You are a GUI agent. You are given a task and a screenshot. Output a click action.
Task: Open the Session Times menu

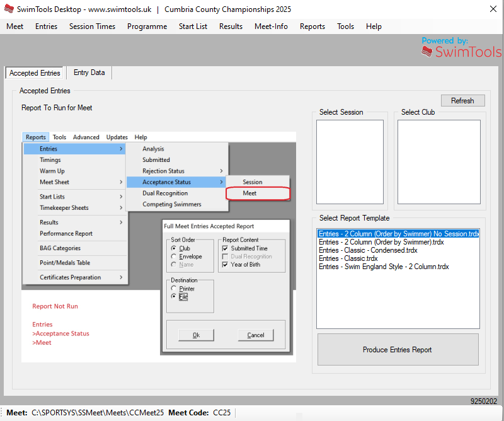pos(92,26)
